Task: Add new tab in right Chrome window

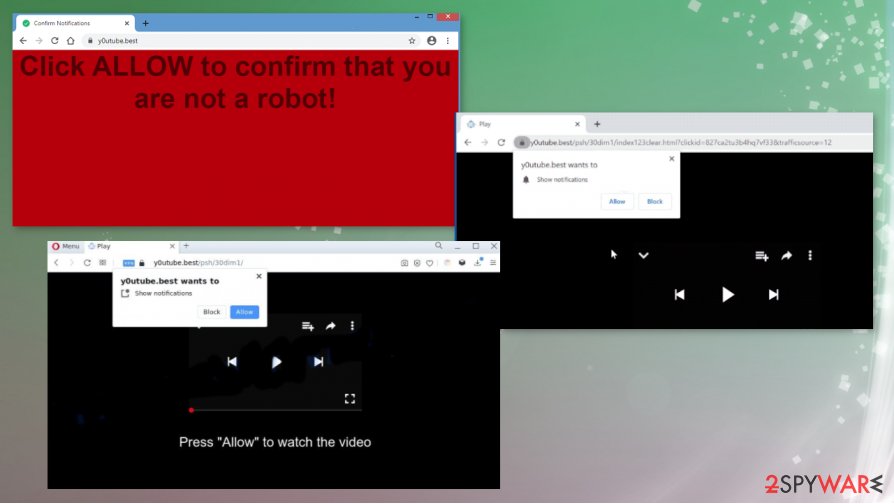Action: click(597, 124)
